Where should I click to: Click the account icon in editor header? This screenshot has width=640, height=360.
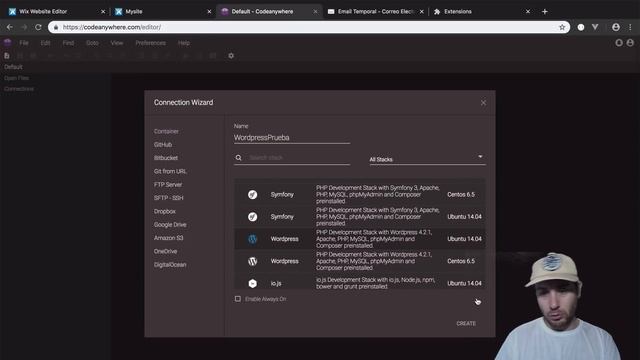tap(630, 42)
